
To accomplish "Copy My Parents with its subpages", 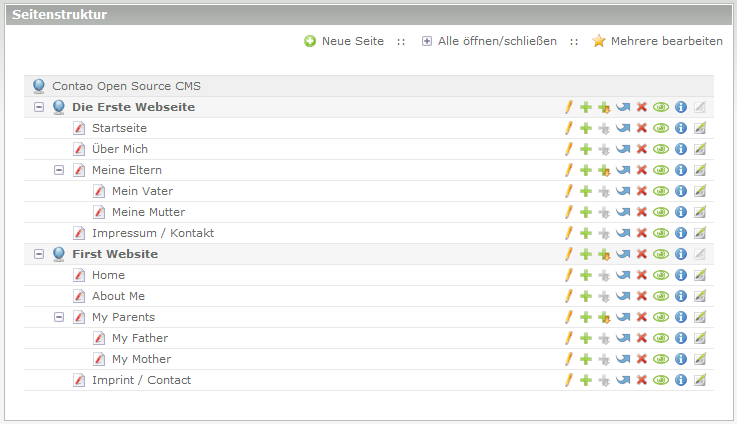I will coord(604,317).
